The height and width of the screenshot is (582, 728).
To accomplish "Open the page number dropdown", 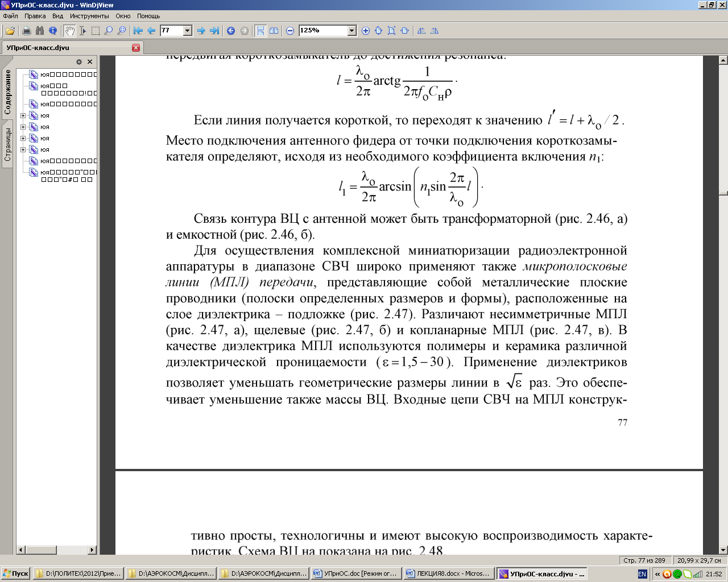I will [x=188, y=31].
